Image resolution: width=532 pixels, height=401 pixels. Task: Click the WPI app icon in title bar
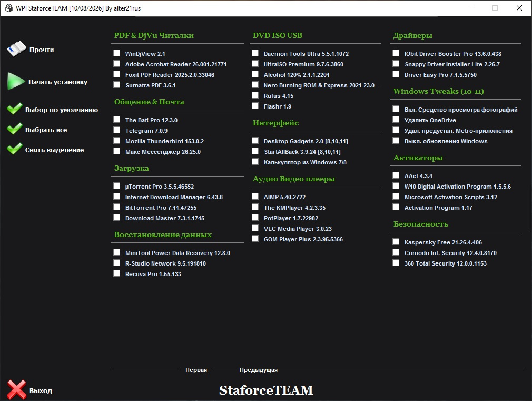(x=9, y=8)
